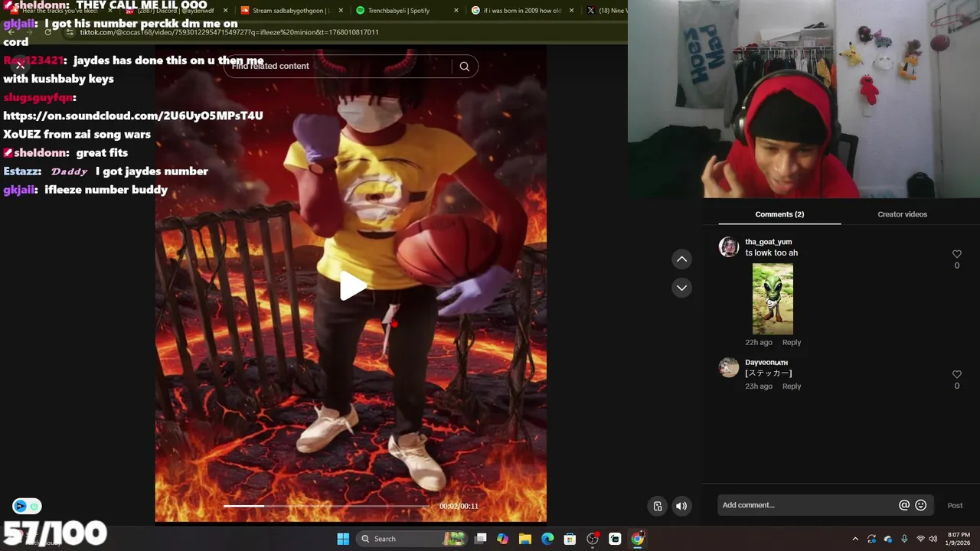Seek along the video progress bar

tap(327, 506)
